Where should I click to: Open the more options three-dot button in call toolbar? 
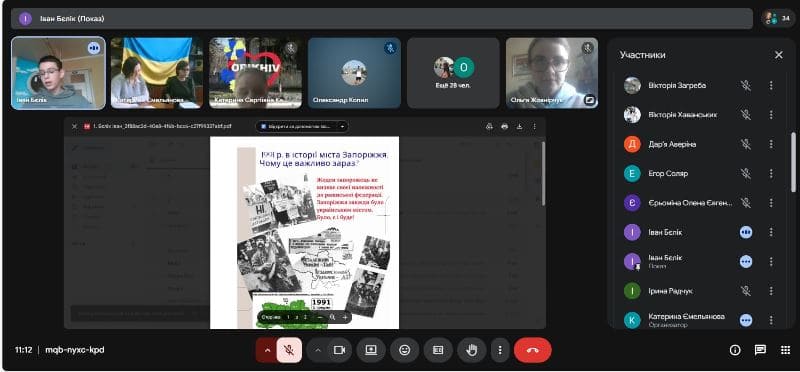point(500,350)
